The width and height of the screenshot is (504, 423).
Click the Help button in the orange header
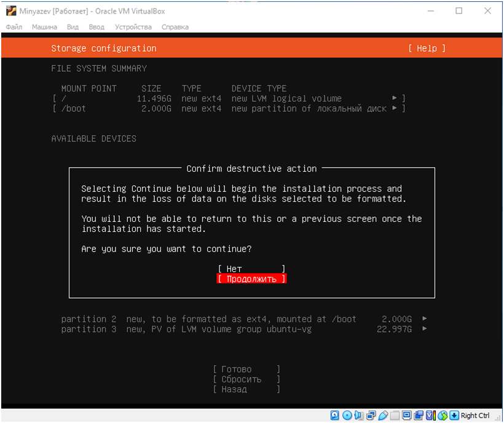pos(427,48)
